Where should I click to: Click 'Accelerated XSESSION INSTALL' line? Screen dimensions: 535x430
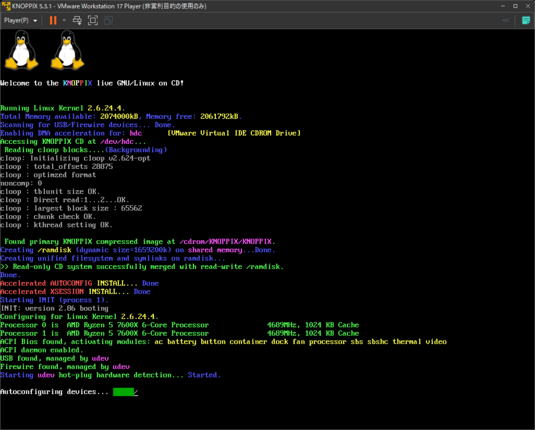pyautogui.click(x=75, y=291)
